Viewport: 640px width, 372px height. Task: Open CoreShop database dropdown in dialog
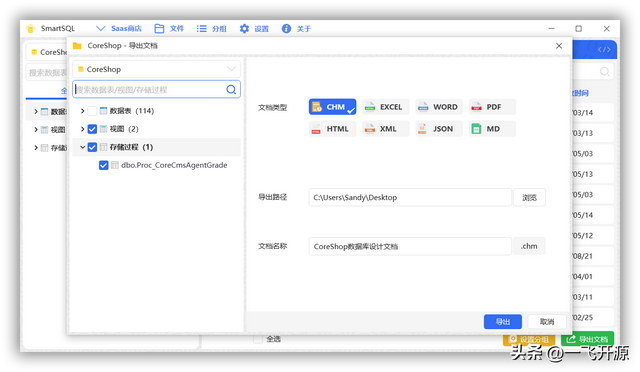156,69
